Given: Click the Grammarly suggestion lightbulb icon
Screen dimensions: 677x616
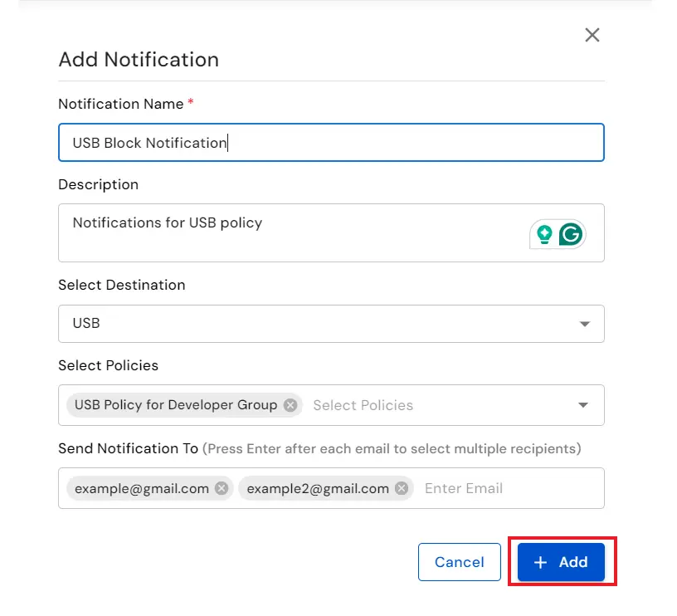Looking at the screenshot, I should click(x=544, y=234).
